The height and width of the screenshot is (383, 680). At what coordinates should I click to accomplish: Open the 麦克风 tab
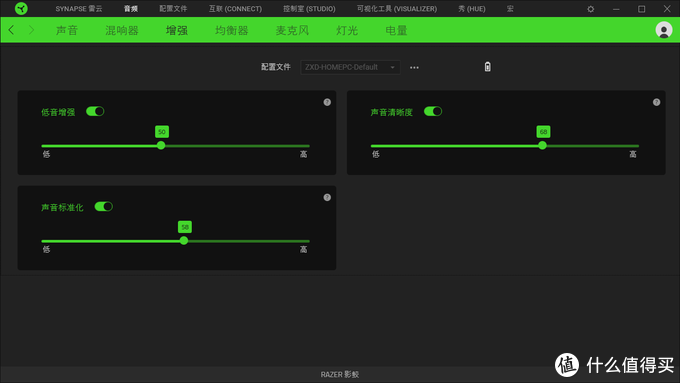(x=292, y=30)
